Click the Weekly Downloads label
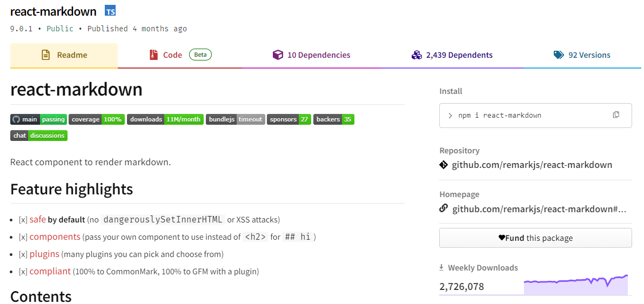The width and height of the screenshot is (644, 304). tap(482, 267)
